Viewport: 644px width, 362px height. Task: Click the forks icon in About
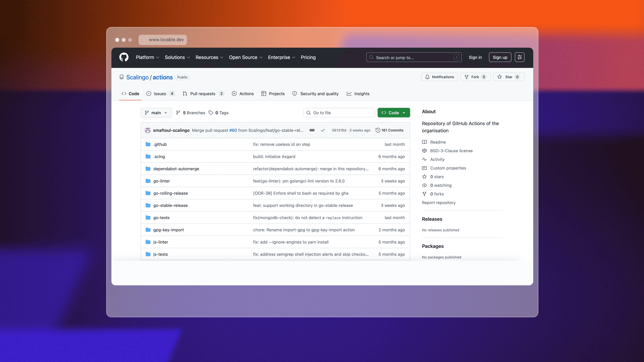pos(425,194)
